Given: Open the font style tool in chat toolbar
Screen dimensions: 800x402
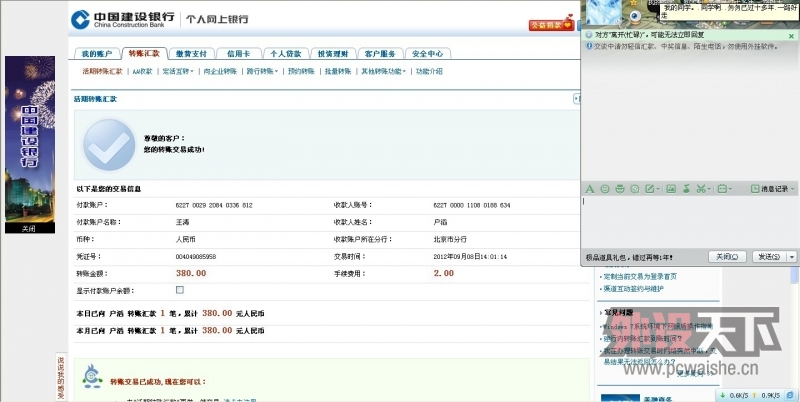Looking at the screenshot, I should 590,188.
